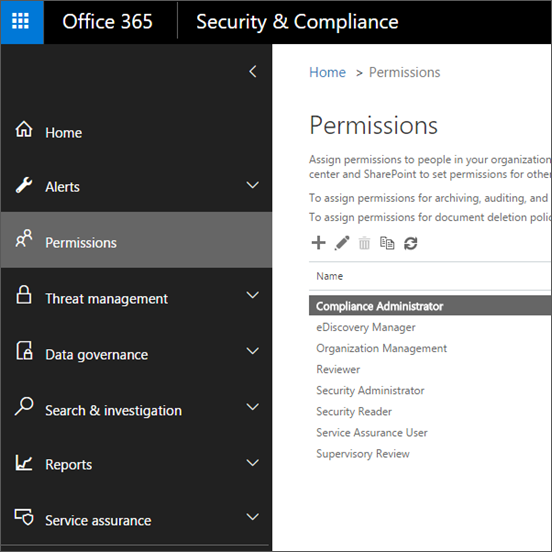Click the Permissions people icon

24,239
